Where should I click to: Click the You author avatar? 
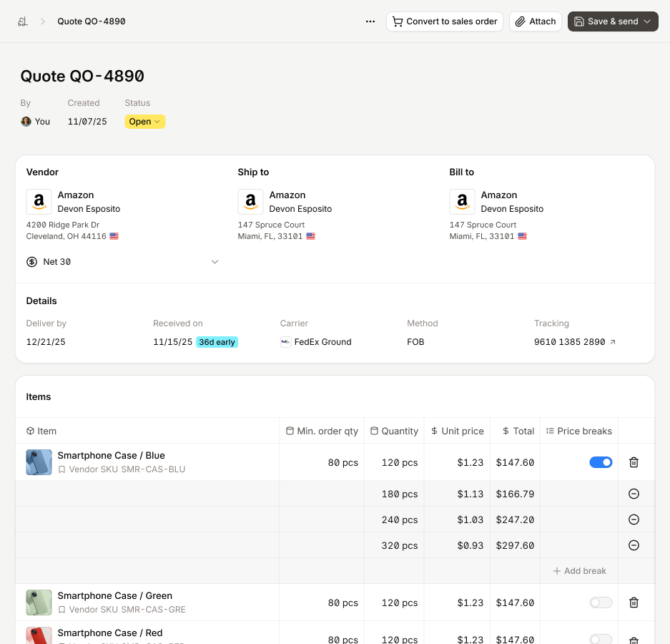pyautogui.click(x=26, y=122)
